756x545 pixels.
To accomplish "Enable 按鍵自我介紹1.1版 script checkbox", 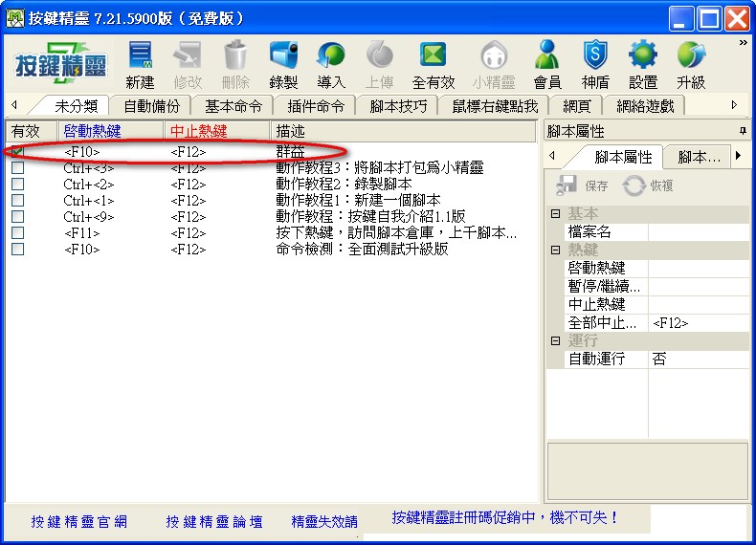I will (x=18, y=216).
